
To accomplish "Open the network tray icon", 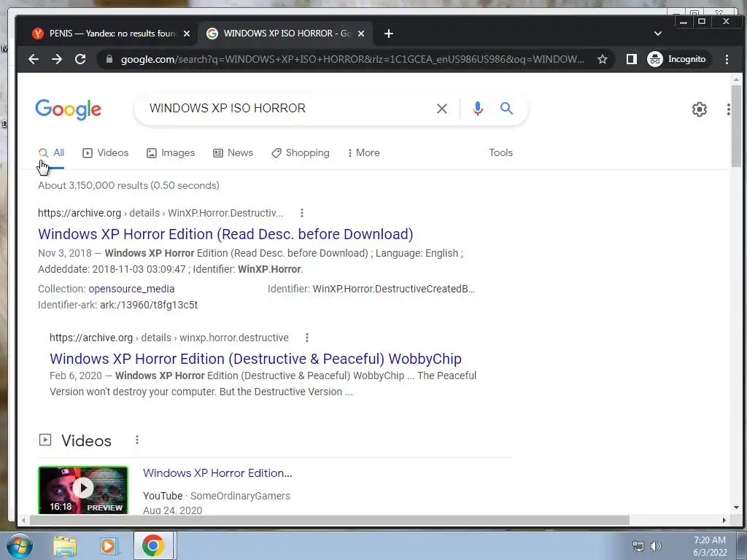I will point(638,546).
